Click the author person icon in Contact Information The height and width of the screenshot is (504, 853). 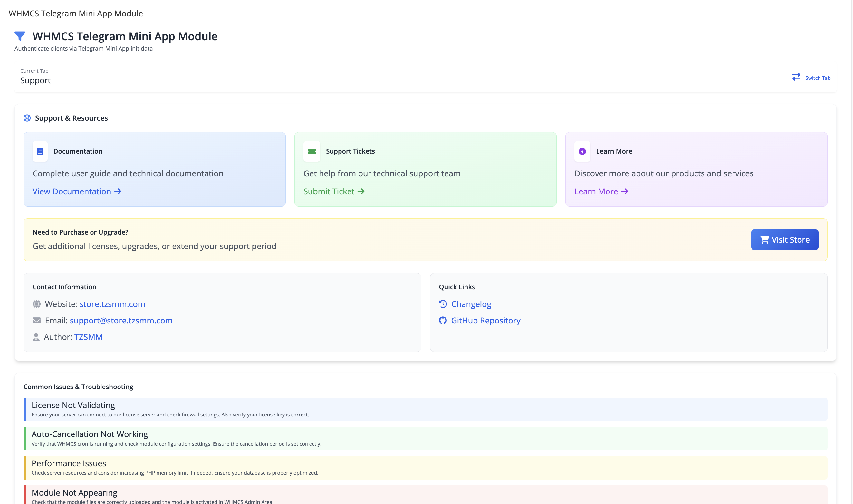coord(37,337)
